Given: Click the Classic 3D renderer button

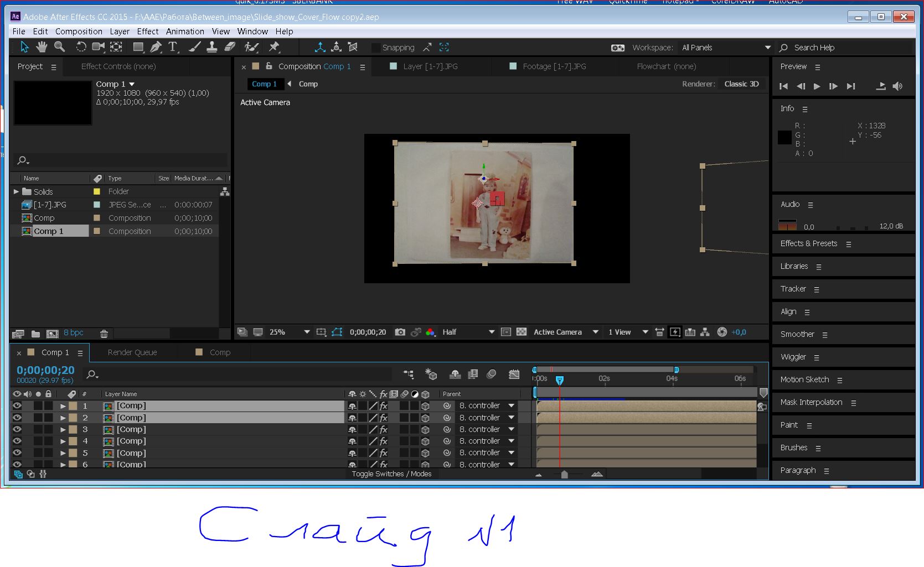Looking at the screenshot, I should [x=741, y=84].
